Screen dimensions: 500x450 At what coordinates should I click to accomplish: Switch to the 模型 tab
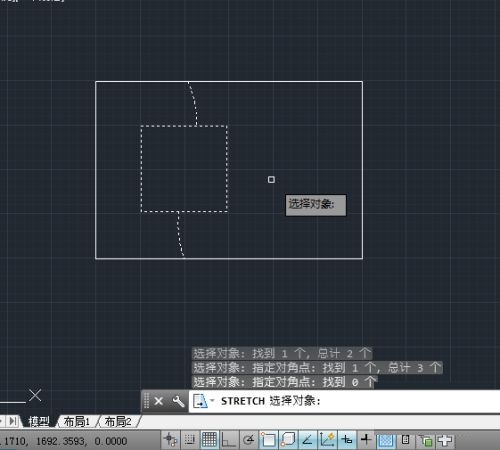tap(39, 422)
